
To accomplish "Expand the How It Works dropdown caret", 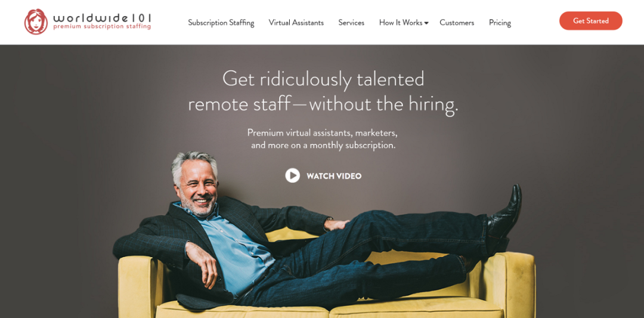I will tap(426, 23).
